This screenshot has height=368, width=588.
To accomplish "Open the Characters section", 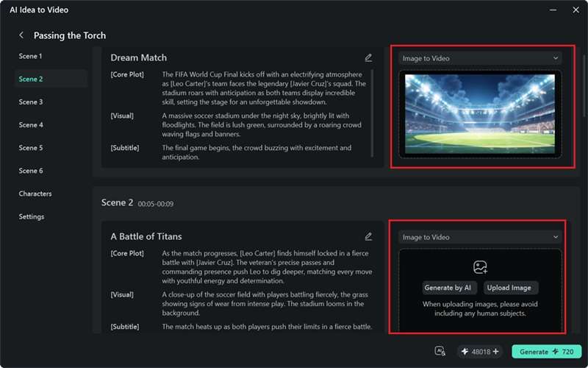I will pyautogui.click(x=35, y=194).
